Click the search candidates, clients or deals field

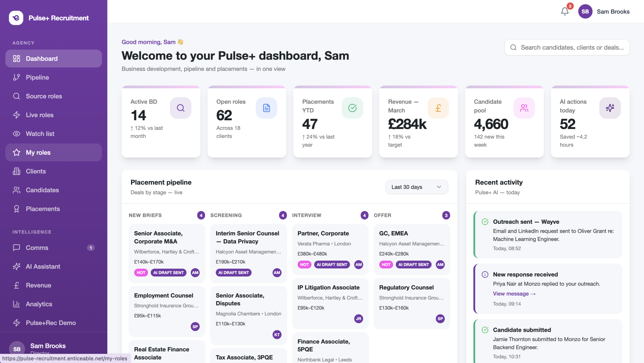coord(567,48)
